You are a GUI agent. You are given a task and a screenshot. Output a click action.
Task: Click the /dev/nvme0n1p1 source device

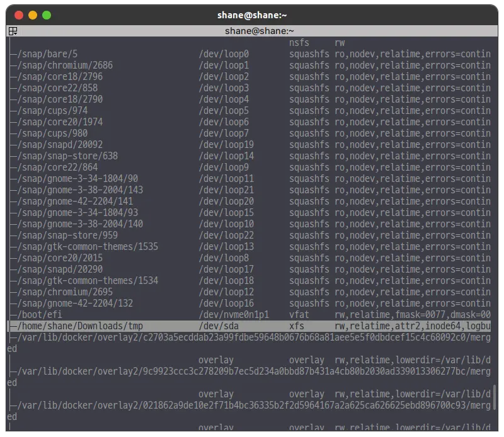click(234, 315)
